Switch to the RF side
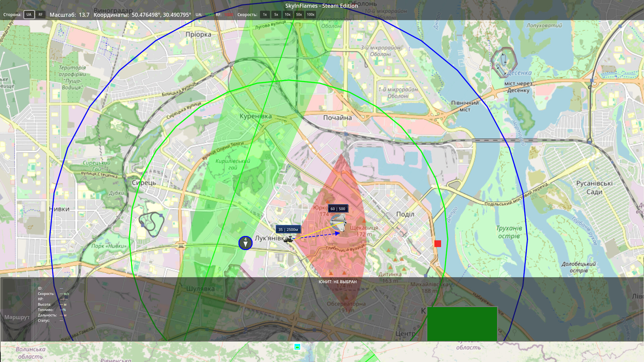 click(x=41, y=14)
